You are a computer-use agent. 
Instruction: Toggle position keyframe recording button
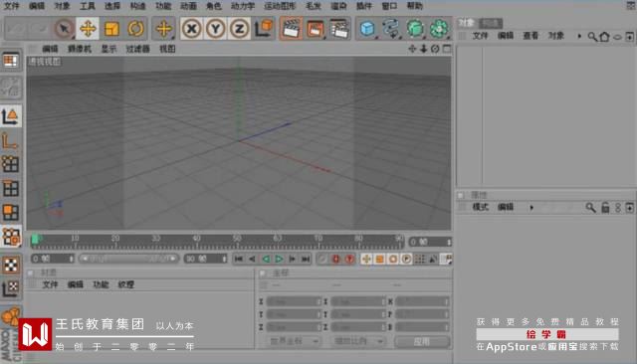(x=366, y=259)
